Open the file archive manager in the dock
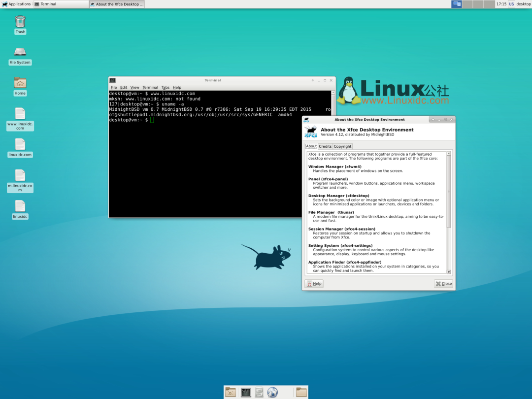The height and width of the screenshot is (399, 532). coord(259,392)
